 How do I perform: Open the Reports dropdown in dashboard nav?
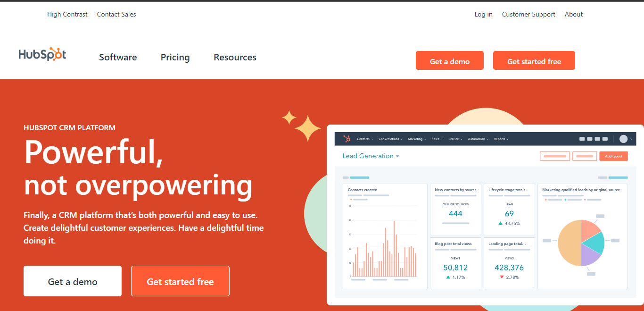501,139
